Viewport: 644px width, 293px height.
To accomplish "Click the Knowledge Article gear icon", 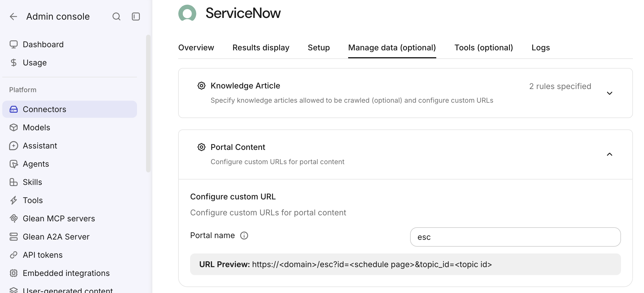I will click(201, 86).
